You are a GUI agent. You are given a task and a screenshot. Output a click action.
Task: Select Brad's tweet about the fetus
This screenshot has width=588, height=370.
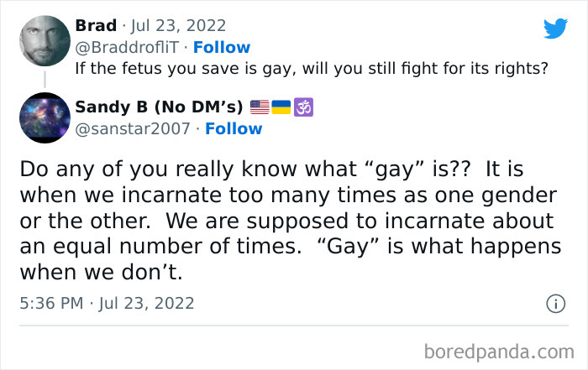pyautogui.click(x=311, y=69)
